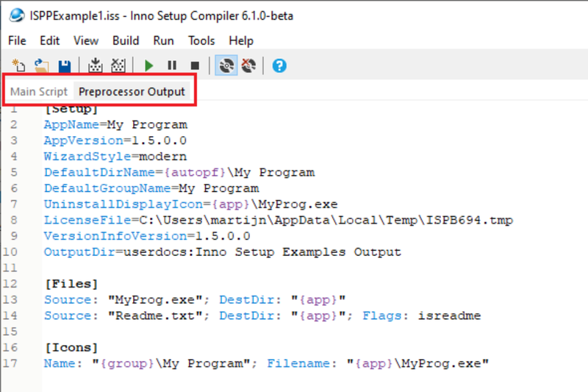This screenshot has width=588, height=392.
Task: Open the File menu
Action: 17,40
